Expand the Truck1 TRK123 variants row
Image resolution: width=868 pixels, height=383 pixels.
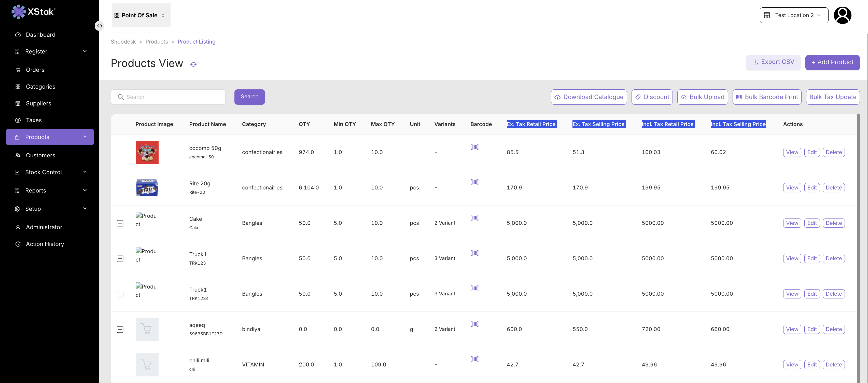point(120,258)
